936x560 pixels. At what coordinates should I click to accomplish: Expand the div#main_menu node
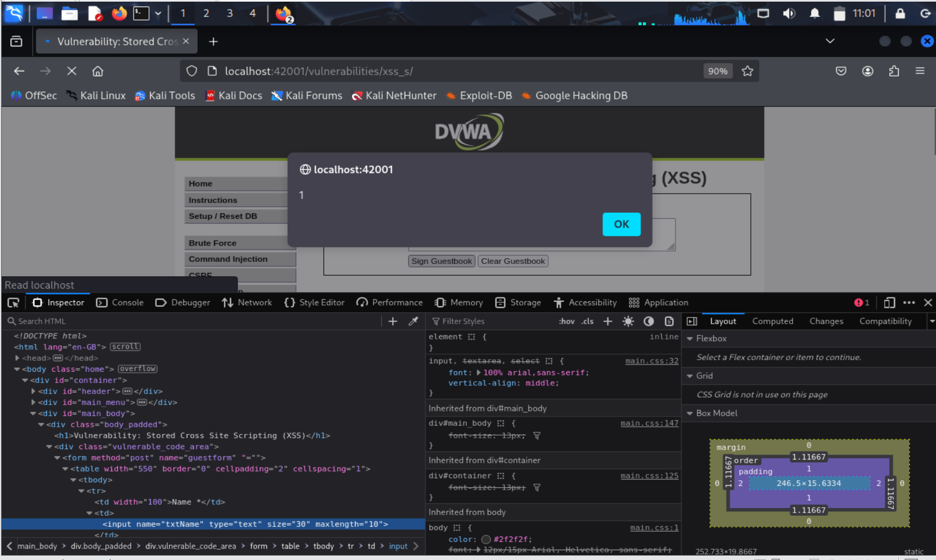tap(33, 402)
